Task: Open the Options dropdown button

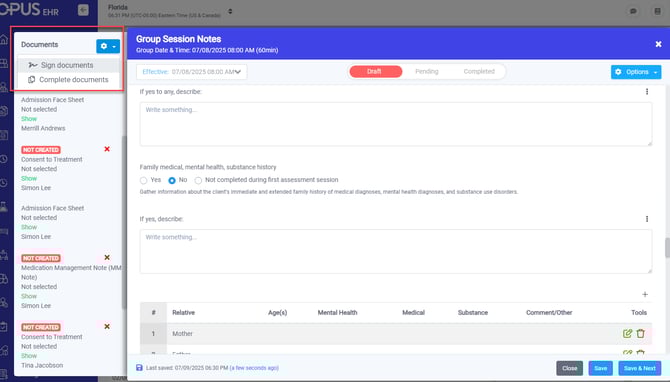Action: tap(636, 72)
